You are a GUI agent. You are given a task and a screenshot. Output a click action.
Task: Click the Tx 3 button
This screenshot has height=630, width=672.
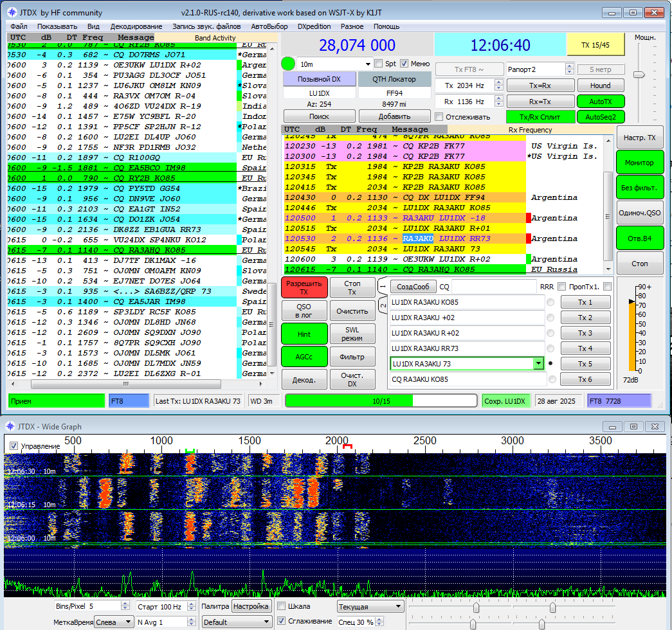coord(585,333)
